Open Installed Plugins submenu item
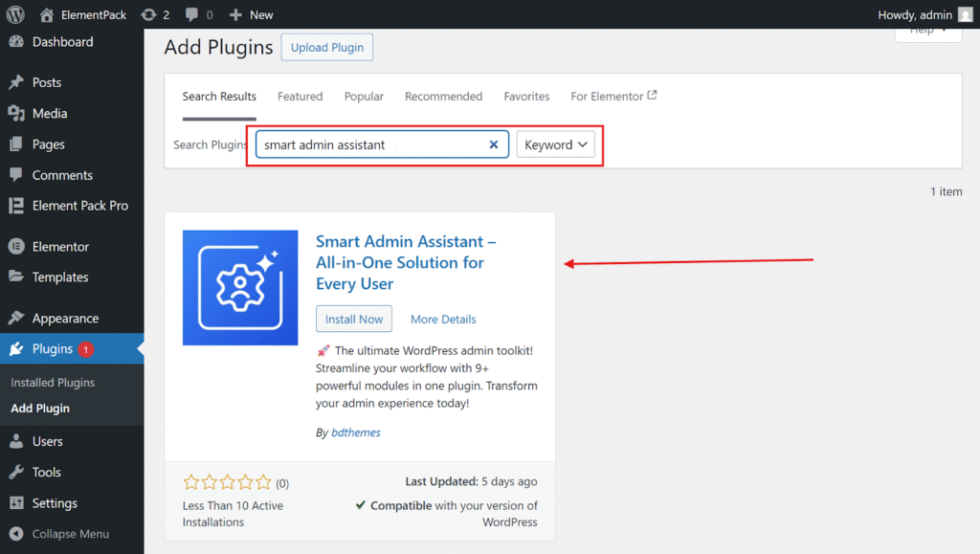 (x=53, y=382)
